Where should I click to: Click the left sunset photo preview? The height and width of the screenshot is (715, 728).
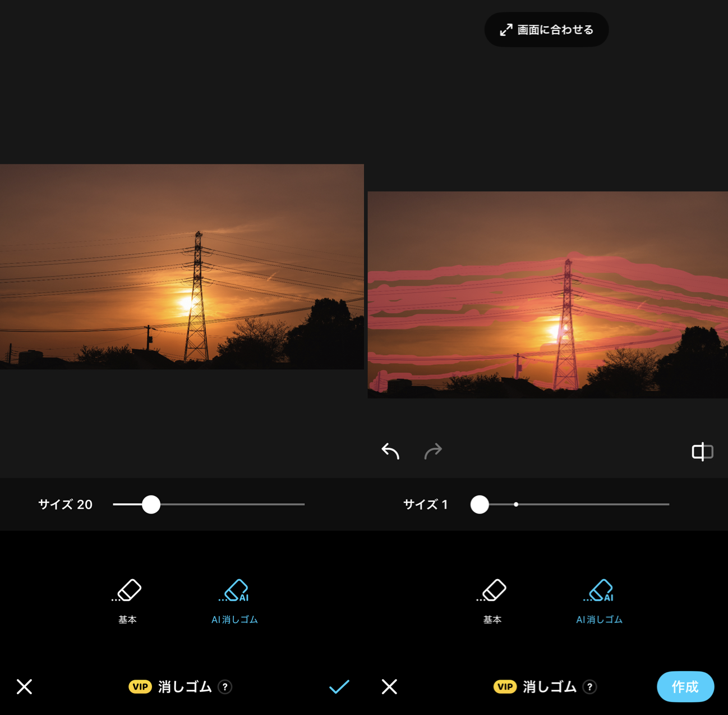coord(182,267)
